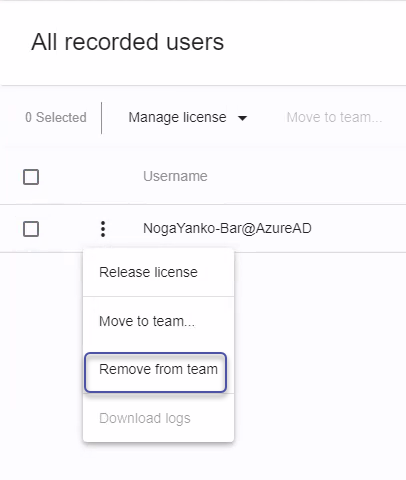Expand the Manage license dropdown

click(x=188, y=118)
